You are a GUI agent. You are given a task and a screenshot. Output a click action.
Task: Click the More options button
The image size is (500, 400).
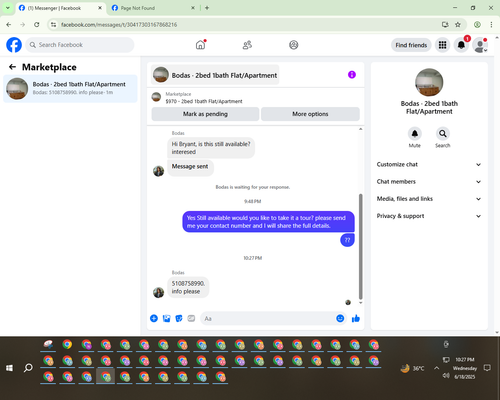310,114
